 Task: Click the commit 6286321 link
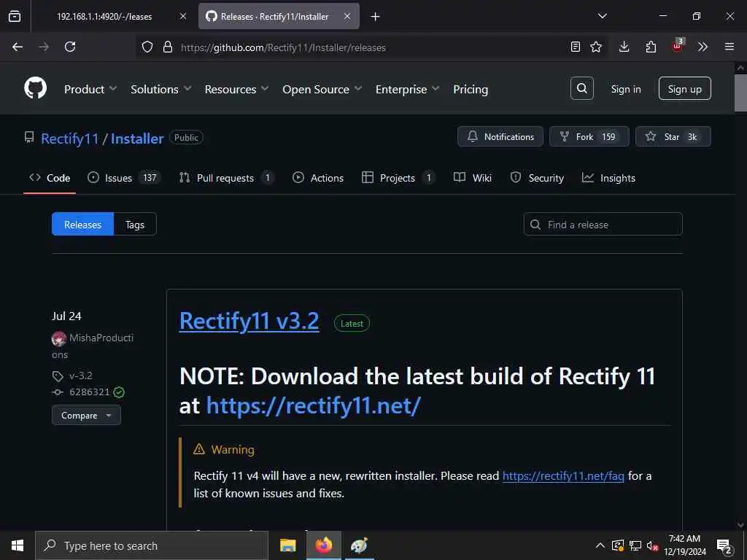(90, 392)
